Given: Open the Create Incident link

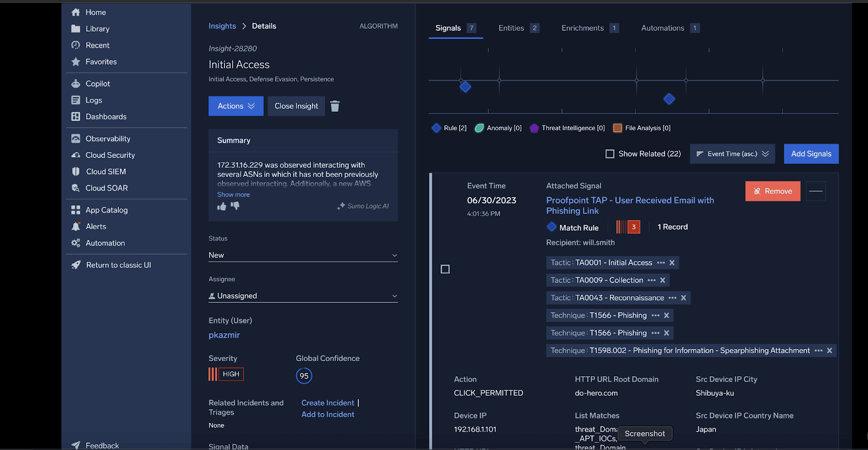Looking at the screenshot, I should [x=328, y=403].
